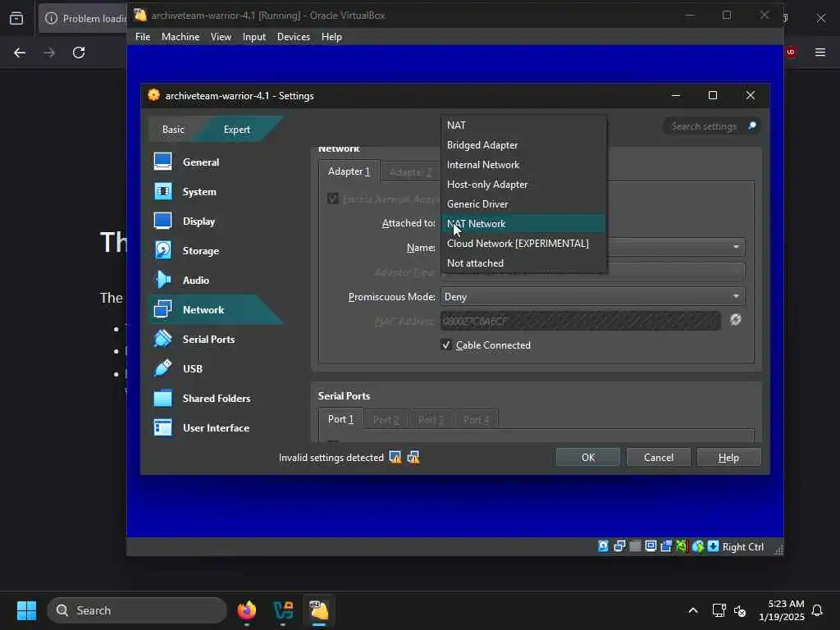This screenshot has width=840, height=630.
Task: Switch to Basic settings mode
Action: pyautogui.click(x=173, y=129)
